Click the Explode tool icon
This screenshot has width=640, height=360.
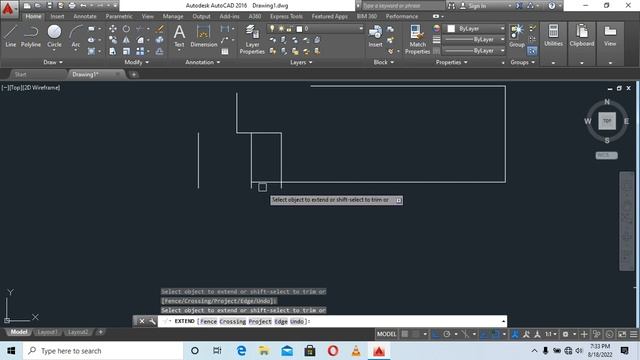[x=160, y=40]
